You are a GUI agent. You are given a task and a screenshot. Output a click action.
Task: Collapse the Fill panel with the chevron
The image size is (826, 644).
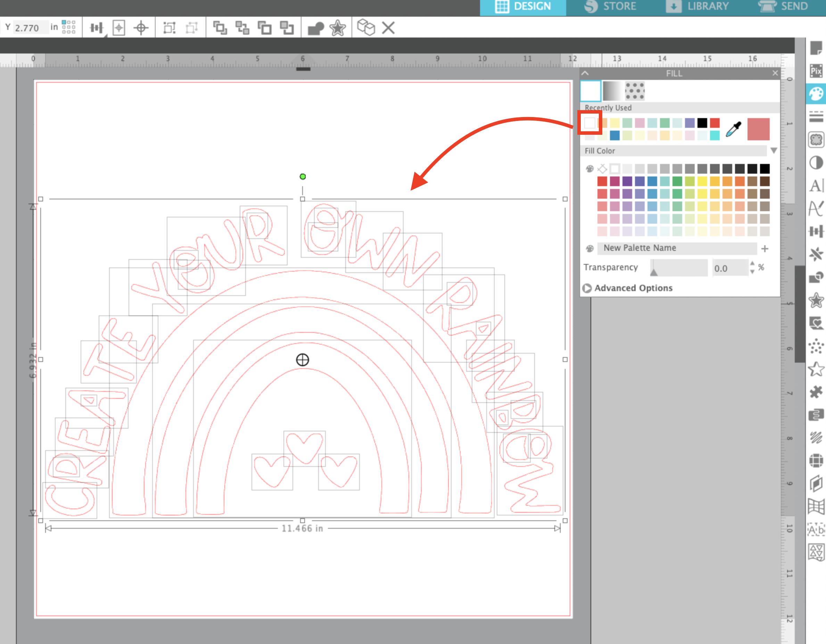pos(585,73)
